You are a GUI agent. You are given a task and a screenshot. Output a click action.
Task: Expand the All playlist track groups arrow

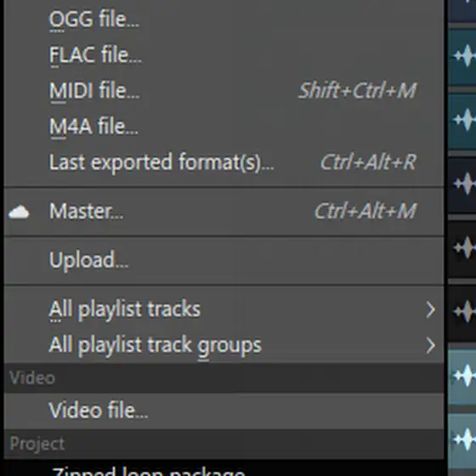pyautogui.click(x=430, y=345)
